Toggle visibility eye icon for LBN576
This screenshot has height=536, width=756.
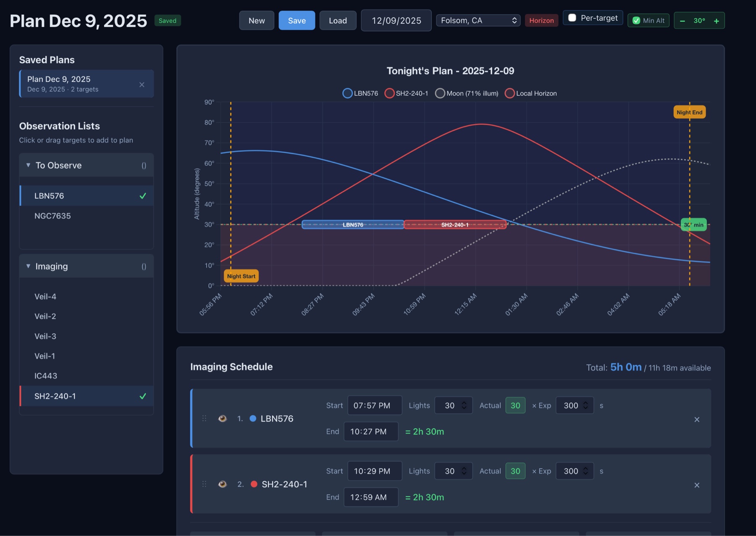(x=223, y=418)
